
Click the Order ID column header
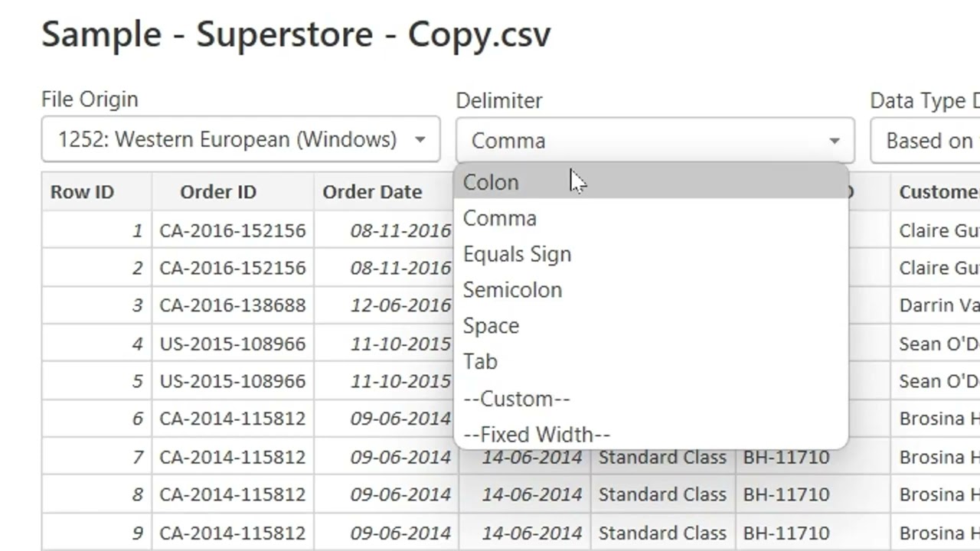(x=218, y=192)
